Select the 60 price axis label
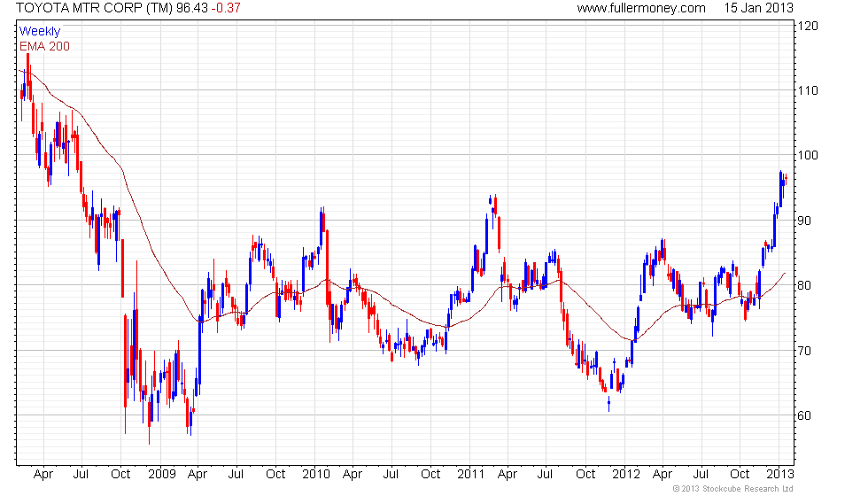The image size is (868, 496). 804,415
